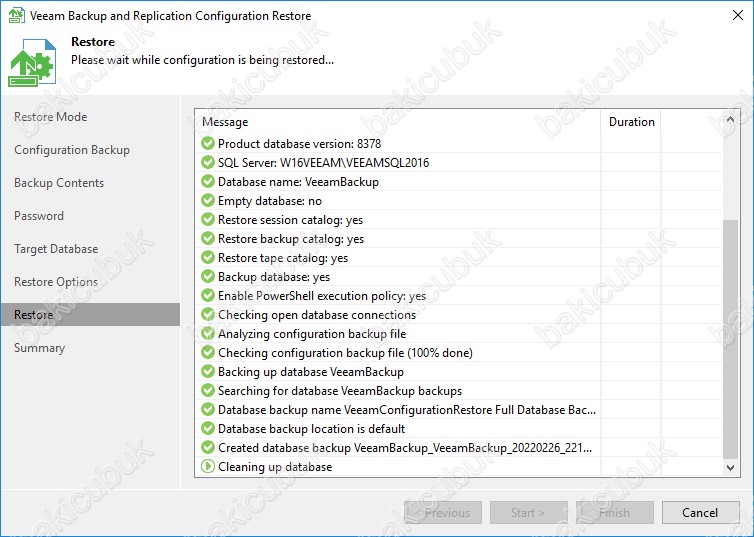
Task: Click green check icon beside Database name row
Action: click(x=208, y=181)
